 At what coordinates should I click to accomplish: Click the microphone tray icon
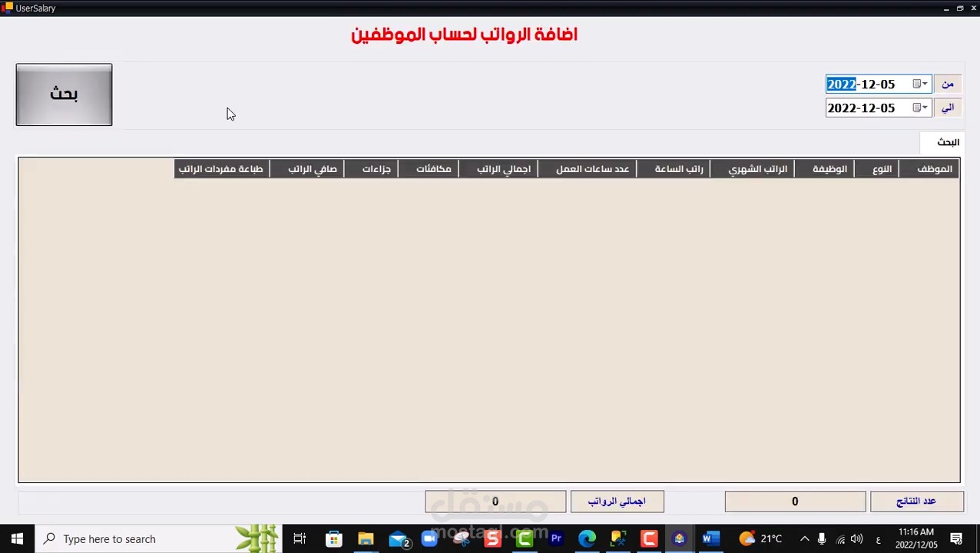[x=822, y=539]
